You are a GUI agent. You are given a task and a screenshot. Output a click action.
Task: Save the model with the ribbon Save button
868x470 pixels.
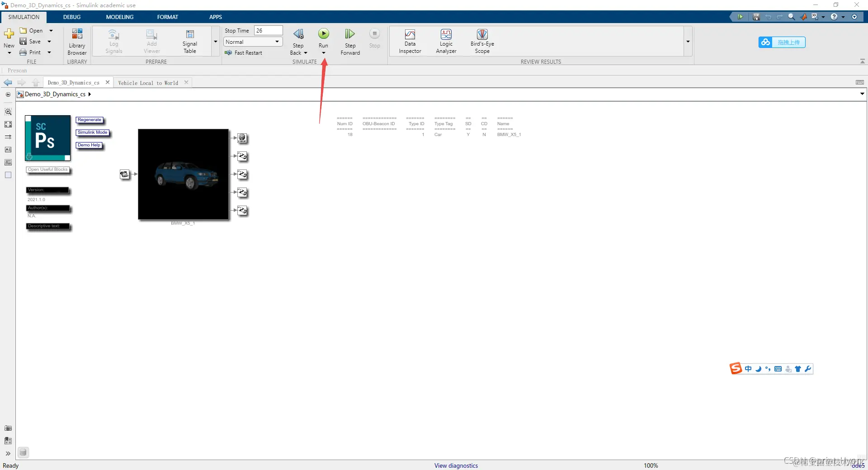30,42
